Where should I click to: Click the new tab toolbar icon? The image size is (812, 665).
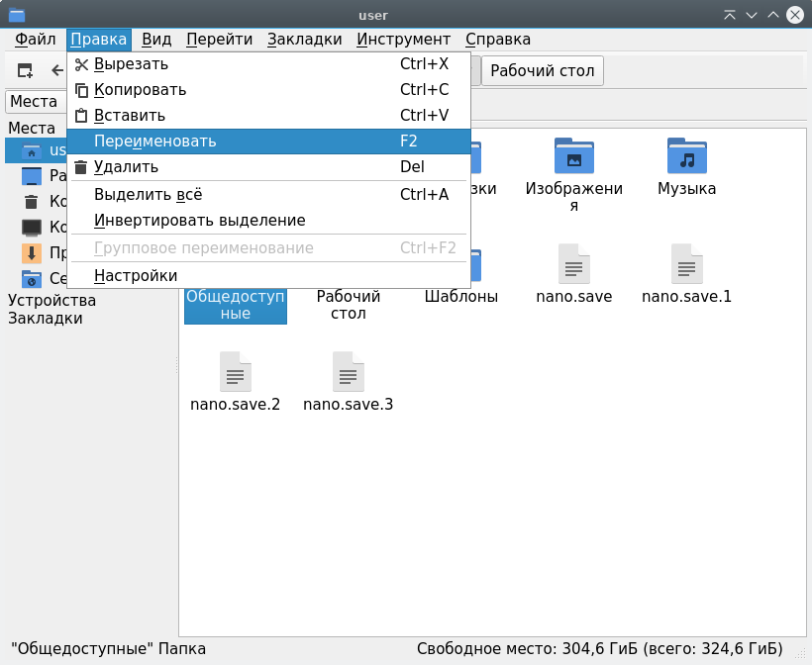pyautogui.click(x=26, y=70)
